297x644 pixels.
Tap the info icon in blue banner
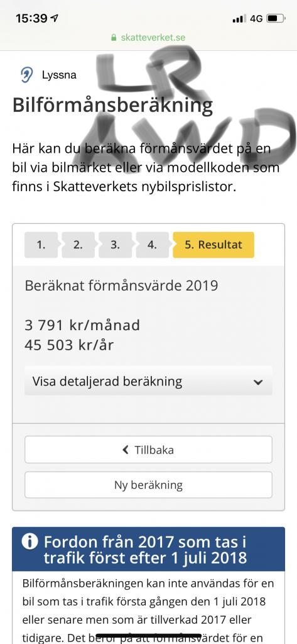pyautogui.click(x=30, y=541)
